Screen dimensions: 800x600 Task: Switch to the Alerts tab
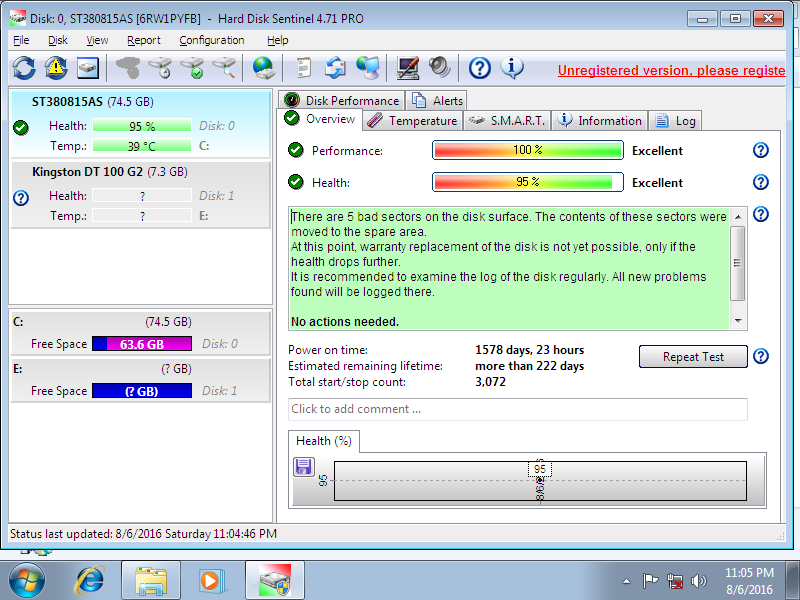click(437, 101)
